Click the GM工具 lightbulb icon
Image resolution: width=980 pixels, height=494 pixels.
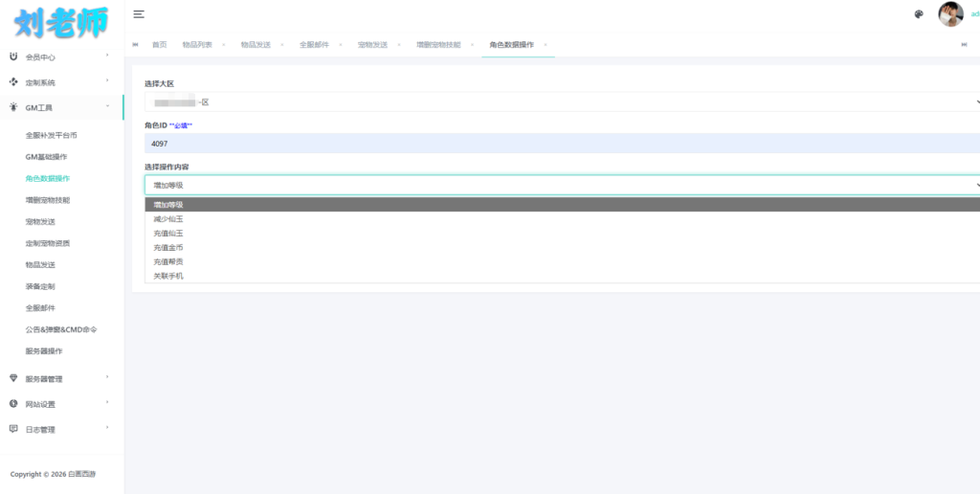click(x=13, y=107)
